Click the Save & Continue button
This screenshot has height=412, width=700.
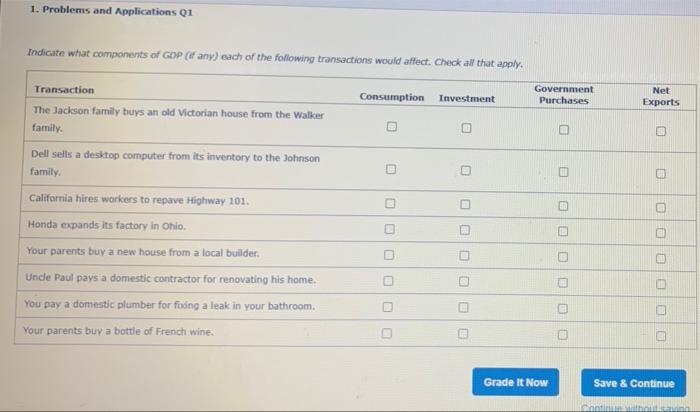tap(633, 383)
